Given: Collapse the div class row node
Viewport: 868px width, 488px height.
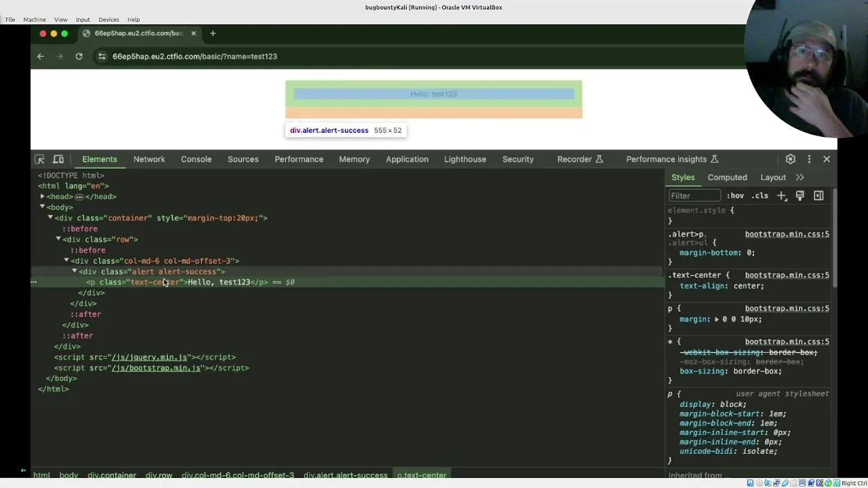Looking at the screenshot, I should point(58,239).
